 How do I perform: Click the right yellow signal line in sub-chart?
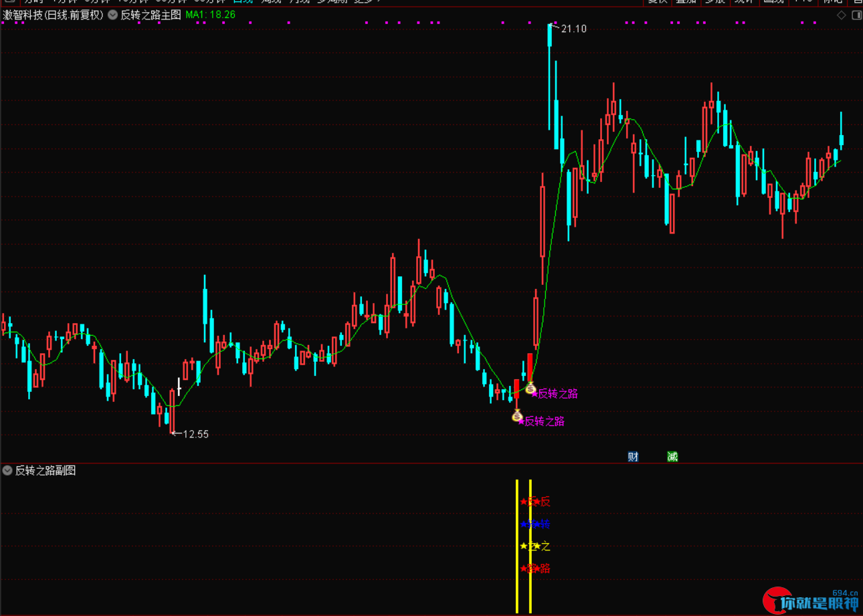[530, 546]
